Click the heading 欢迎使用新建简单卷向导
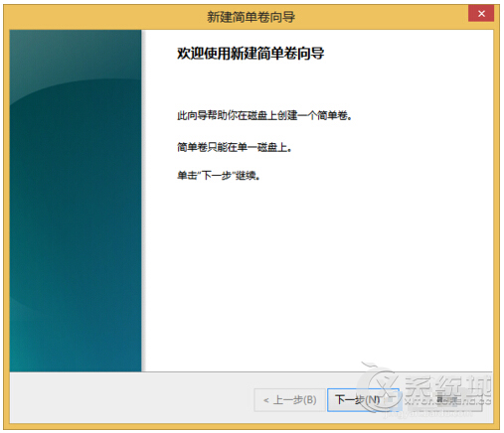The height and width of the screenshot is (433, 504). (251, 54)
